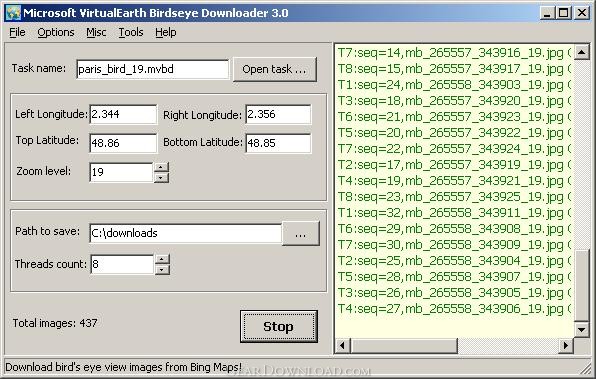596x379 pixels.
Task: Select log line T8:seq=15
Action: (x=454, y=68)
